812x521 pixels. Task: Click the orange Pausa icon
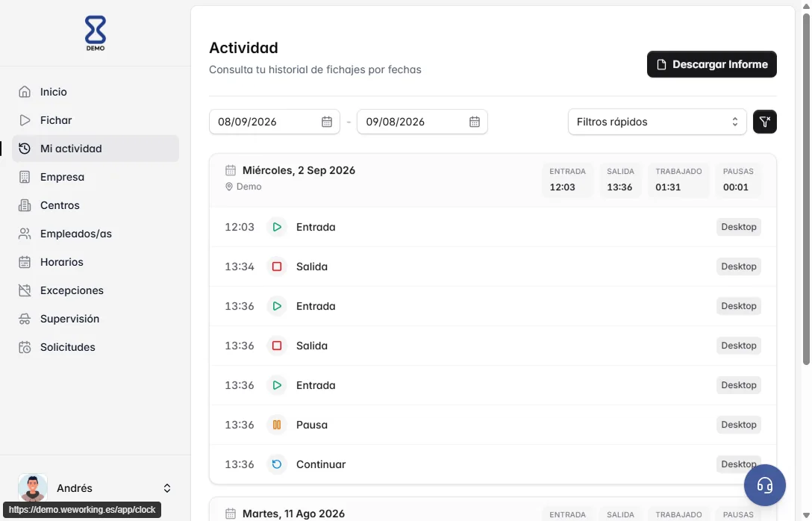tap(277, 425)
